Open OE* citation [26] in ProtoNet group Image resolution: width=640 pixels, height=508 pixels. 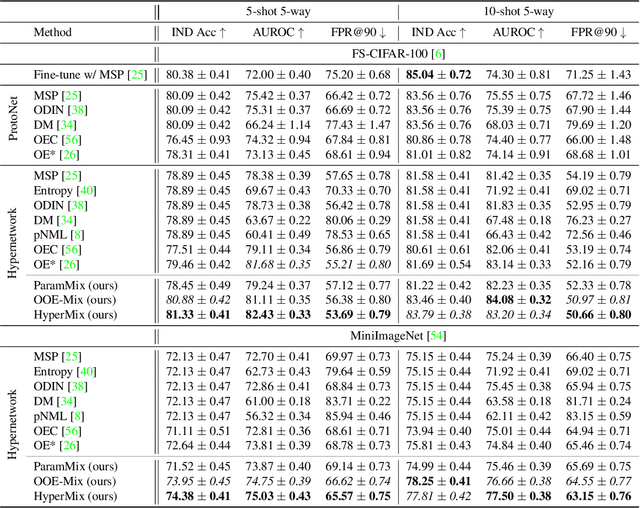tap(69, 155)
